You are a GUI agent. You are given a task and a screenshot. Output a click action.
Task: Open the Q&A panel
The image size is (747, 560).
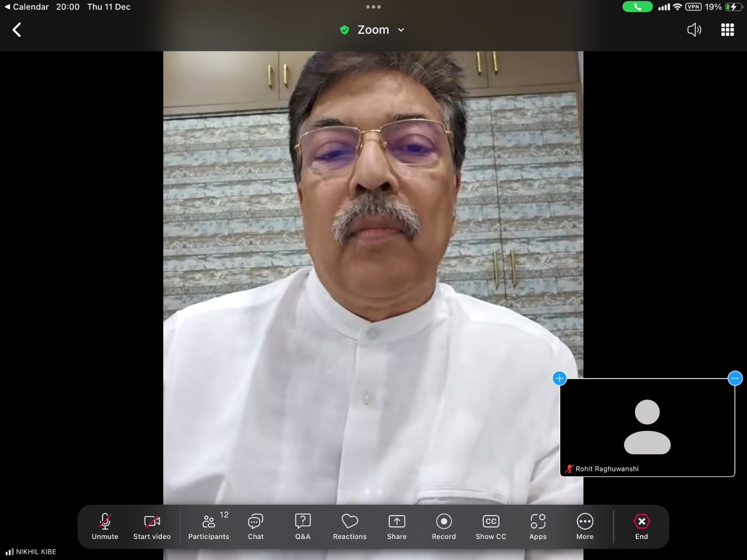pyautogui.click(x=303, y=526)
